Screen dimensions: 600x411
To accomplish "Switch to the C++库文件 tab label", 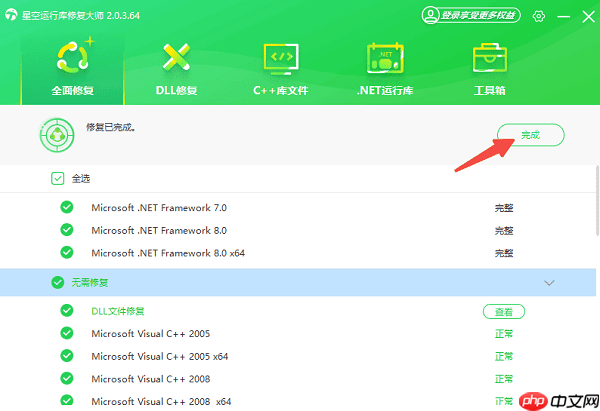I will [280, 91].
